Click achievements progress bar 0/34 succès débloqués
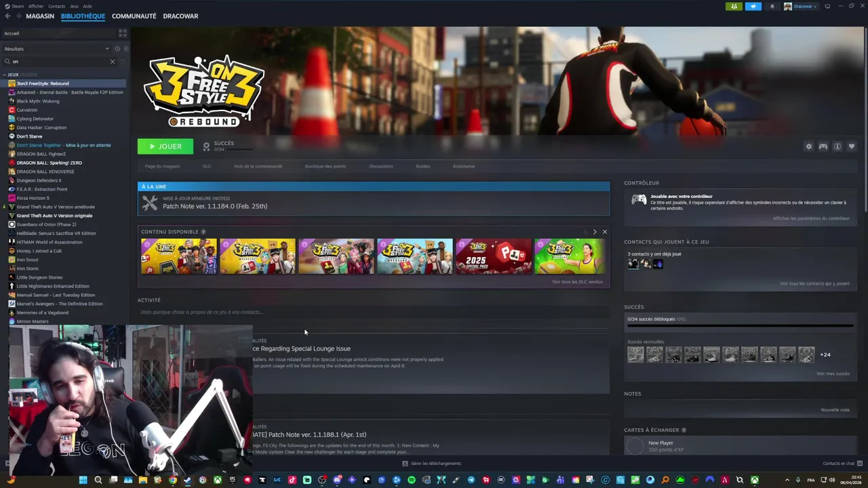This screenshot has height=488, width=868. point(741,325)
